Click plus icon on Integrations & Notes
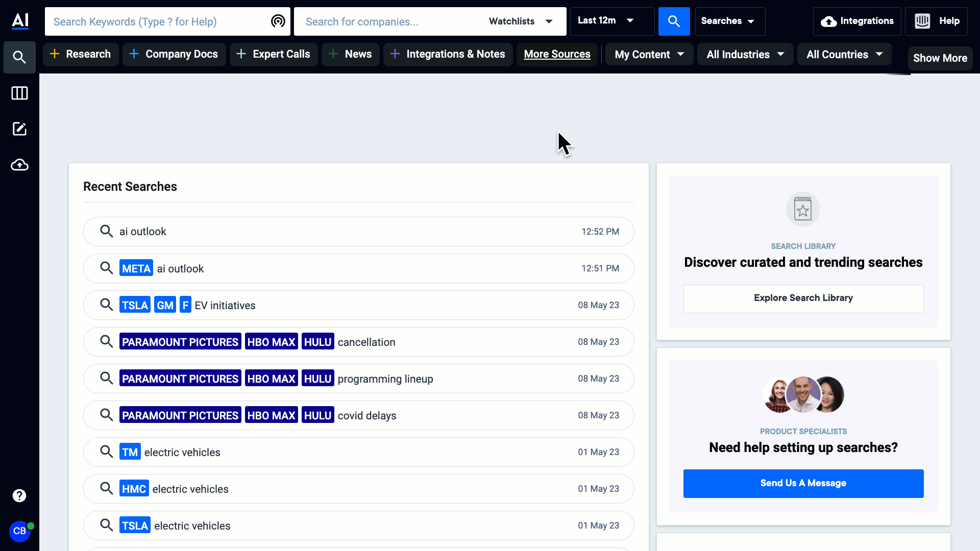 [395, 54]
